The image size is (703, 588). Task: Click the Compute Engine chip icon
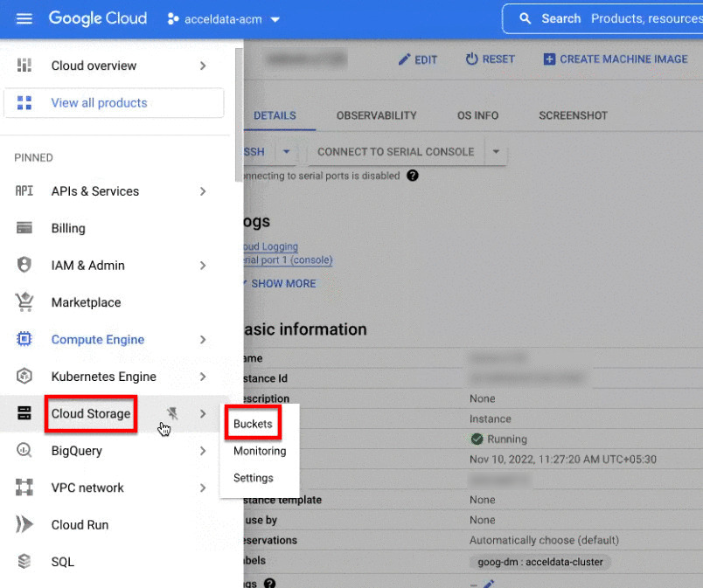(24, 339)
